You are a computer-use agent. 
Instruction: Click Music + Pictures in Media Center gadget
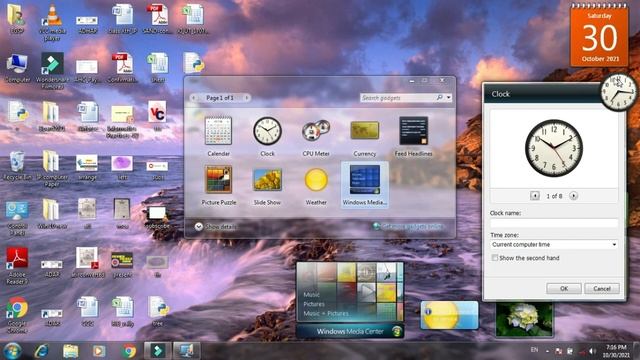click(326, 313)
